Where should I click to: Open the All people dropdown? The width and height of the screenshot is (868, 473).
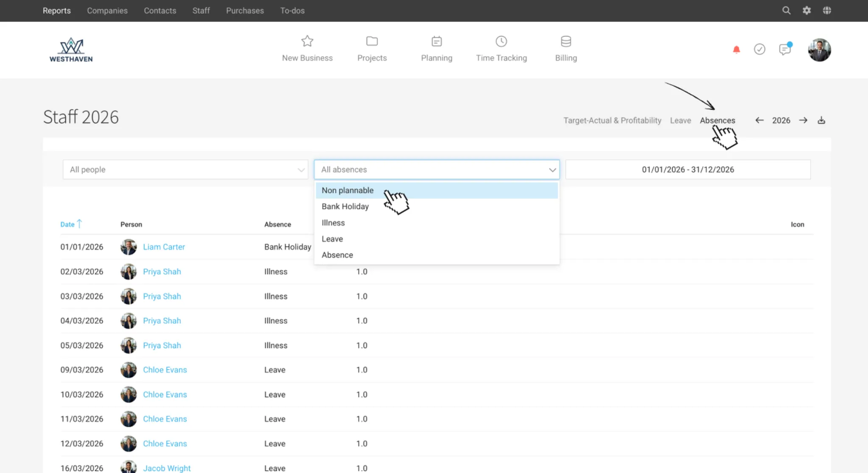pyautogui.click(x=185, y=170)
